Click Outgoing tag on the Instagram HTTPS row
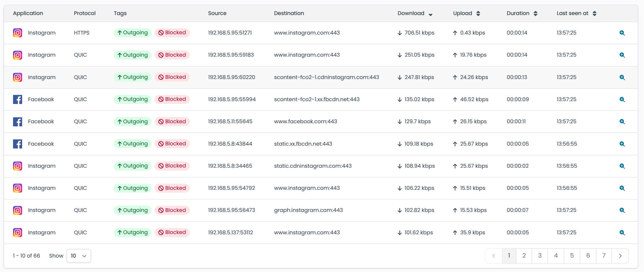 tap(132, 33)
